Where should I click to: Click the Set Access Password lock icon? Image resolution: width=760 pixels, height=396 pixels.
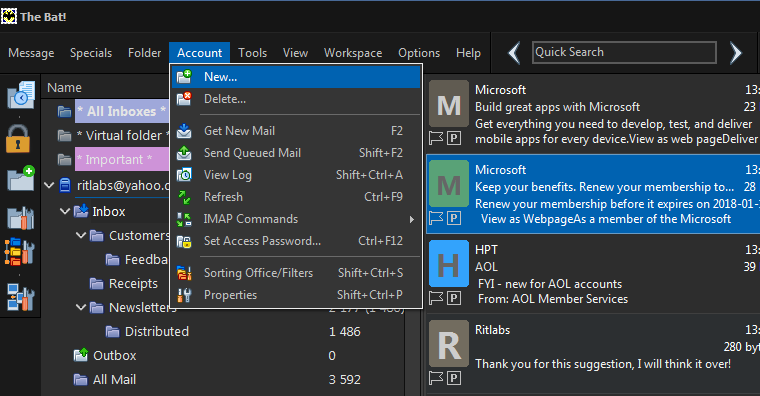184,241
